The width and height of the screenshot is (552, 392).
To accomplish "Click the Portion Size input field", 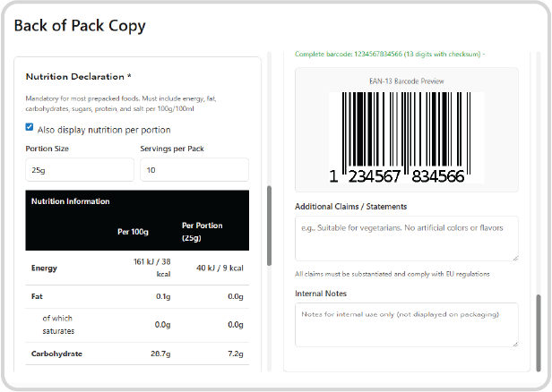I will point(79,170).
